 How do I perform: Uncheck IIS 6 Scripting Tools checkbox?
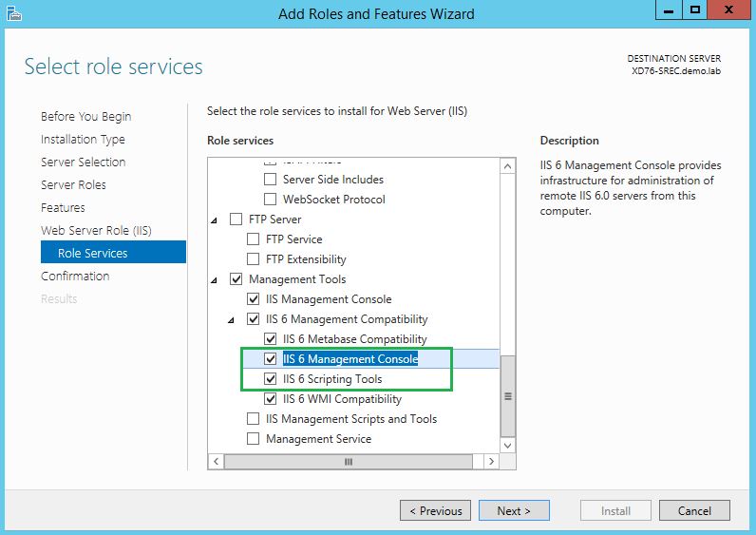(x=271, y=379)
